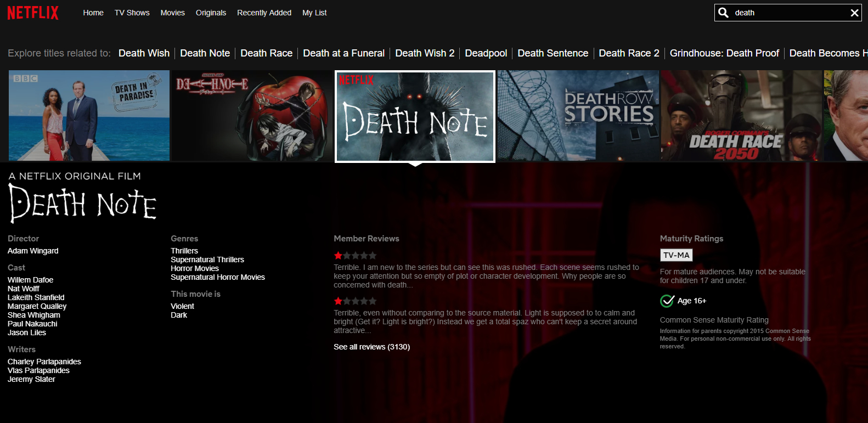868x423 pixels.
Task: Open the Supernatural Thrillers genre
Action: click(207, 260)
